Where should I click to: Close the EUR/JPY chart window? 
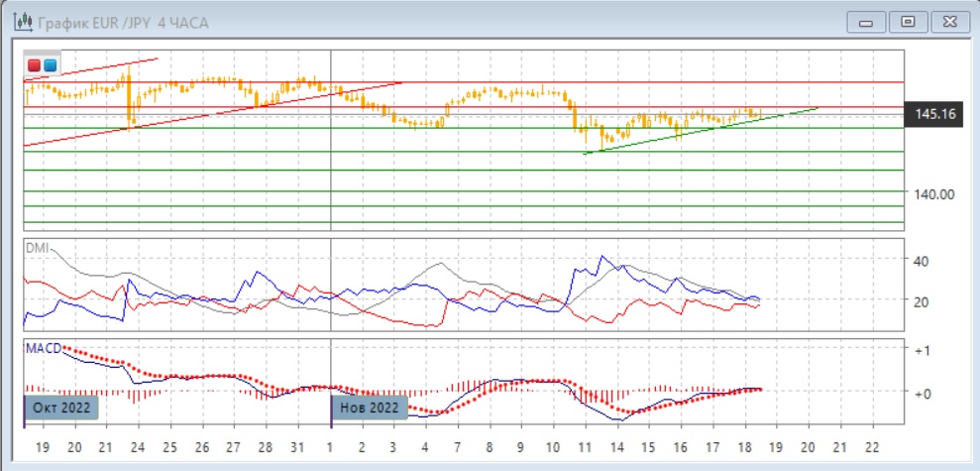[944, 21]
